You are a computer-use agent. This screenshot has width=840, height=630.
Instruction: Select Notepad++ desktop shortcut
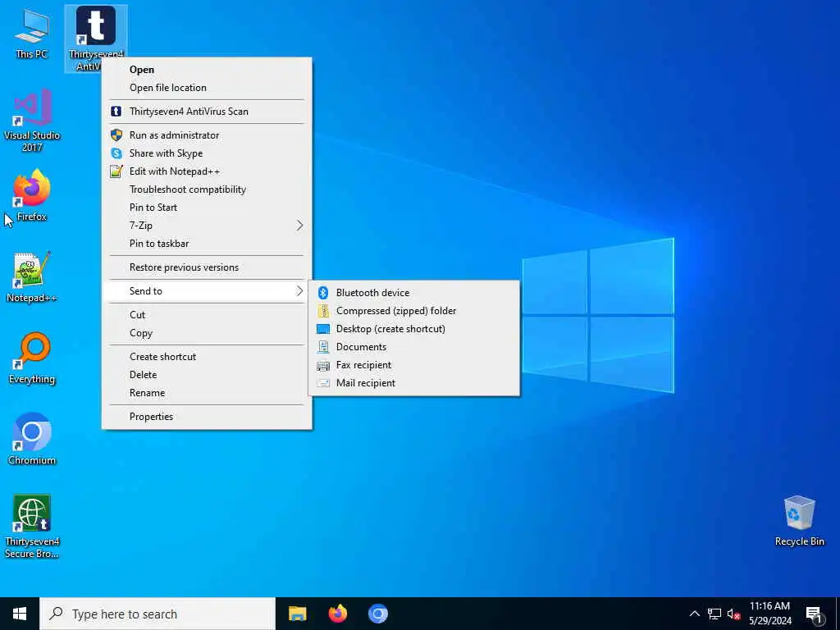(x=32, y=276)
